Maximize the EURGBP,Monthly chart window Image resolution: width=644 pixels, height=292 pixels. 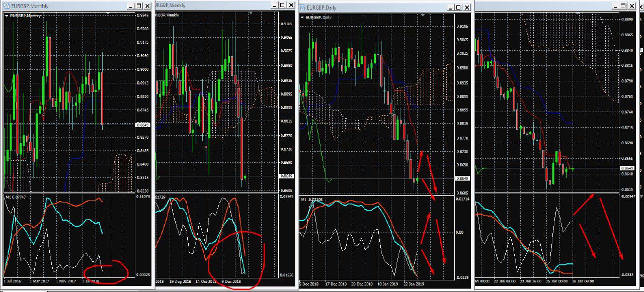(x=139, y=6)
